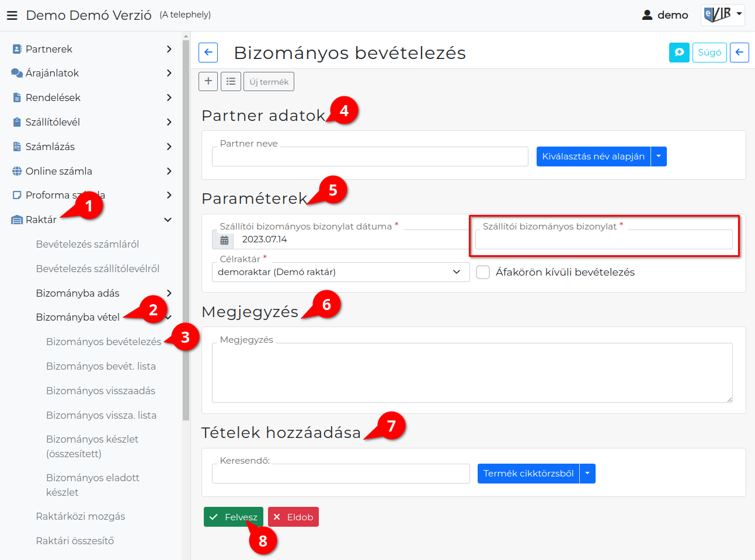The width and height of the screenshot is (755, 560).
Task: Click the demo user profile icon
Action: coord(647,15)
